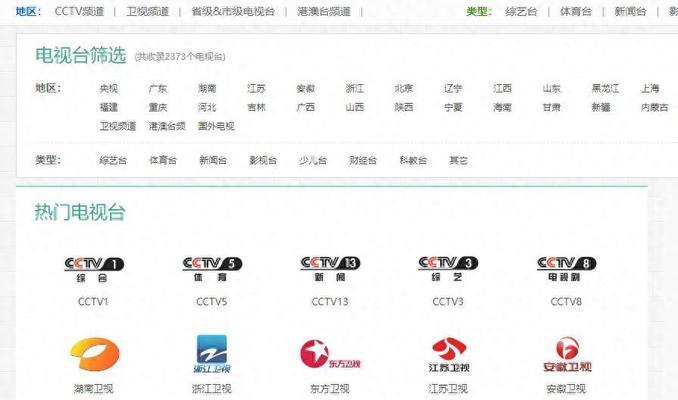The width and height of the screenshot is (678, 400).
Task: Select 综艺台 in top type navigation
Action: point(521,11)
